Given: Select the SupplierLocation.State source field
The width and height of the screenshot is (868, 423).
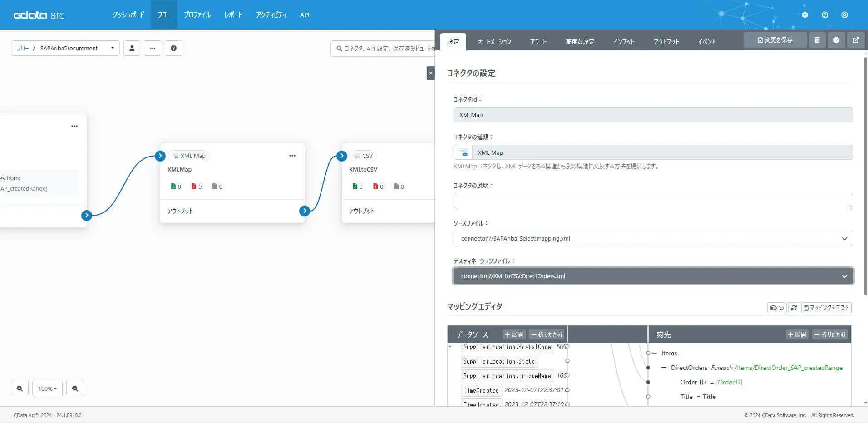Looking at the screenshot, I should point(499,361).
